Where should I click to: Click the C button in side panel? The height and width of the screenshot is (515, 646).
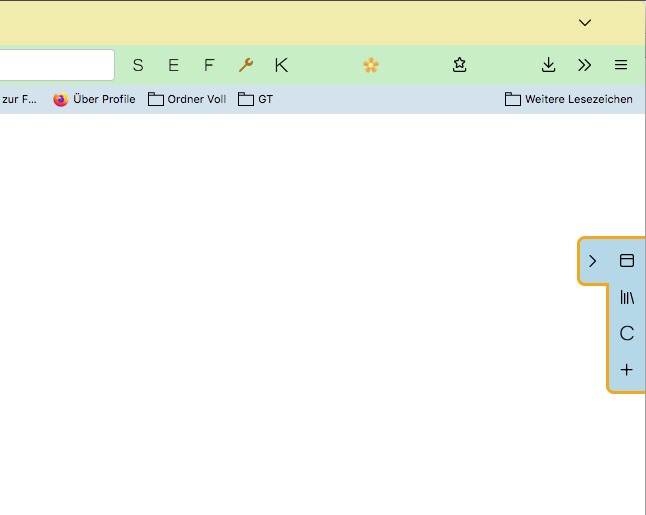[627, 333]
